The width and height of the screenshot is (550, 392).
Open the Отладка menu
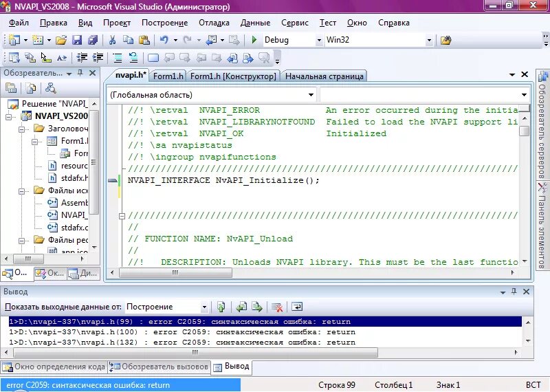(214, 23)
